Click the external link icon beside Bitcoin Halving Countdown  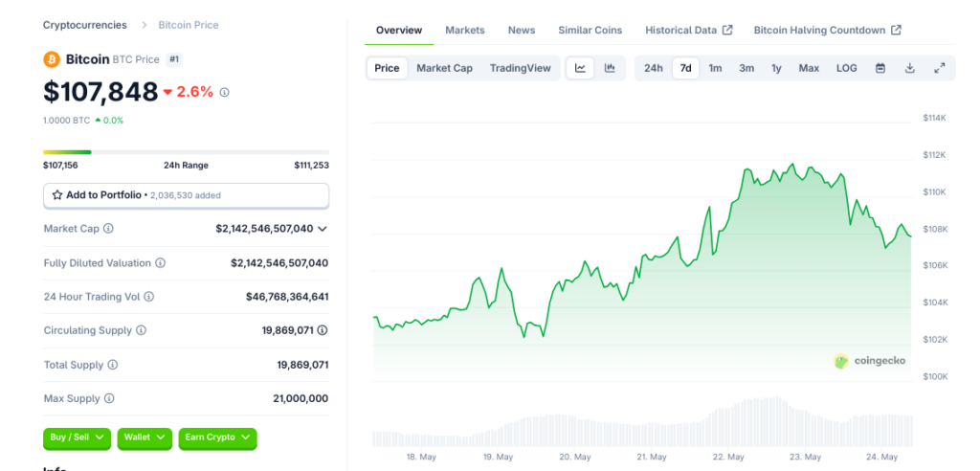[896, 30]
